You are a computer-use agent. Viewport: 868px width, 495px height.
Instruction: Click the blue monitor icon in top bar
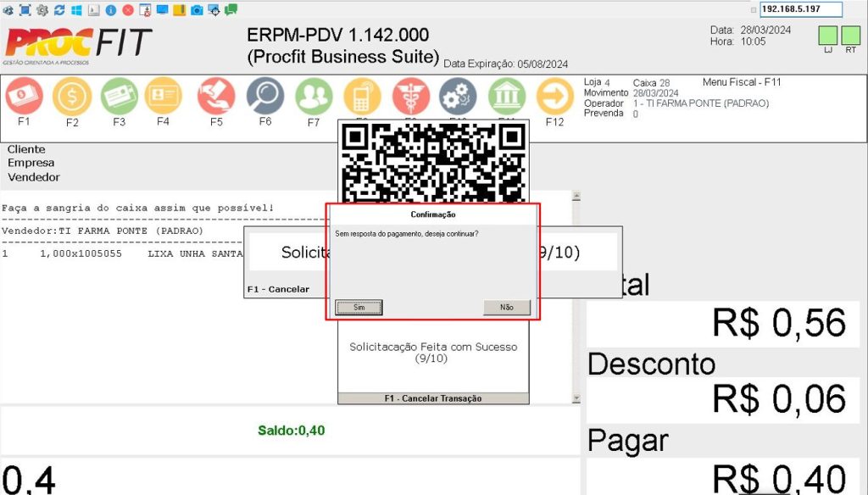[162, 10]
